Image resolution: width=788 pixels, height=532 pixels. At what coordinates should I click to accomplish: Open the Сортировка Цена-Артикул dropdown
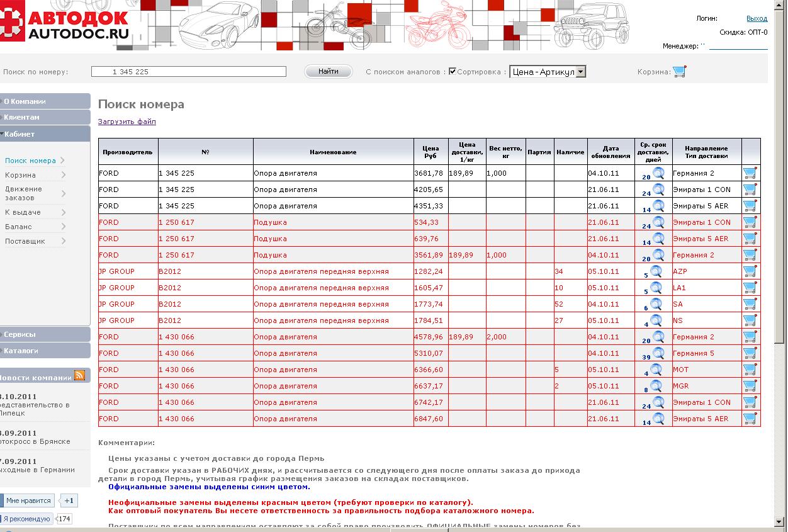[x=548, y=72]
